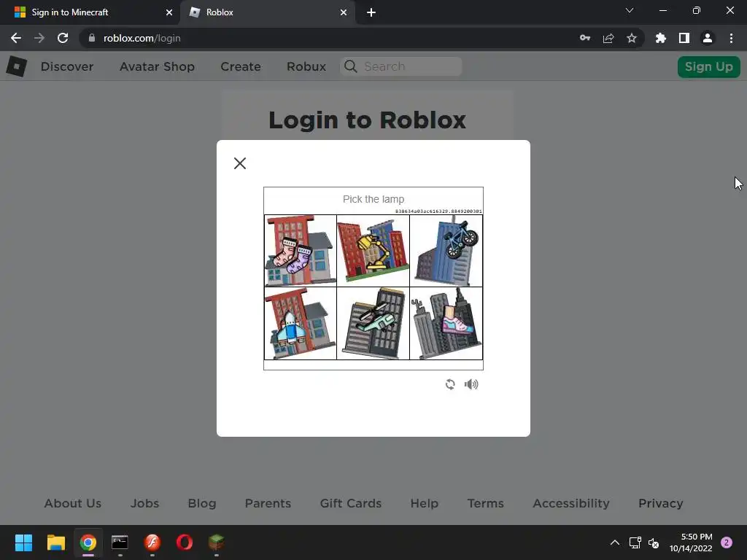The height and width of the screenshot is (560, 747).
Task: Open clock and date 5:50 PM
Action: click(x=691, y=542)
